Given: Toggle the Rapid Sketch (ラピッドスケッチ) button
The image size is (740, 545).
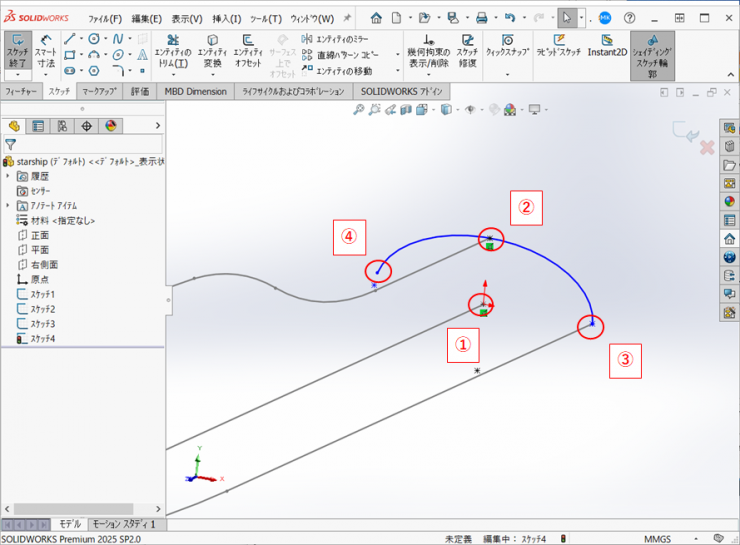Looking at the screenshot, I should [560, 47].
